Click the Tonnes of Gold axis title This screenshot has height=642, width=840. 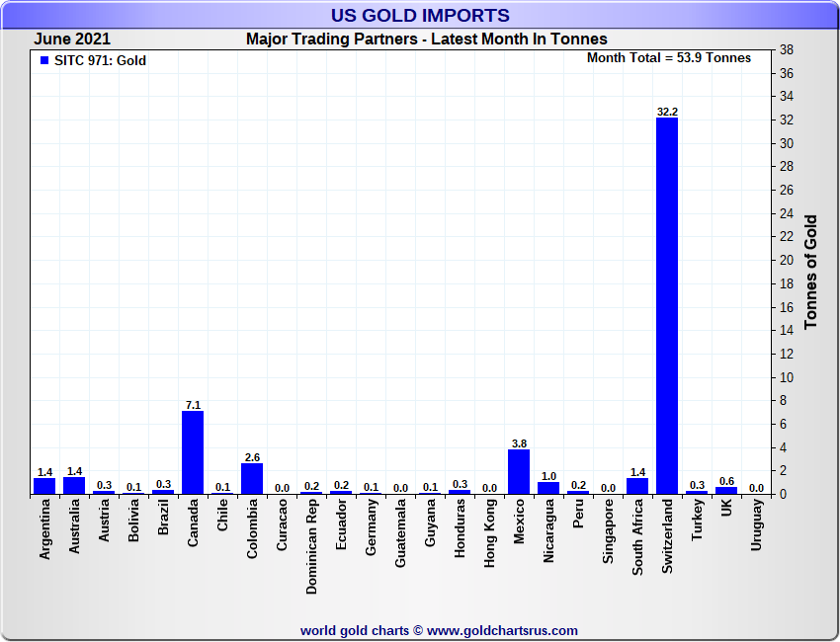(x=810, y=272)
